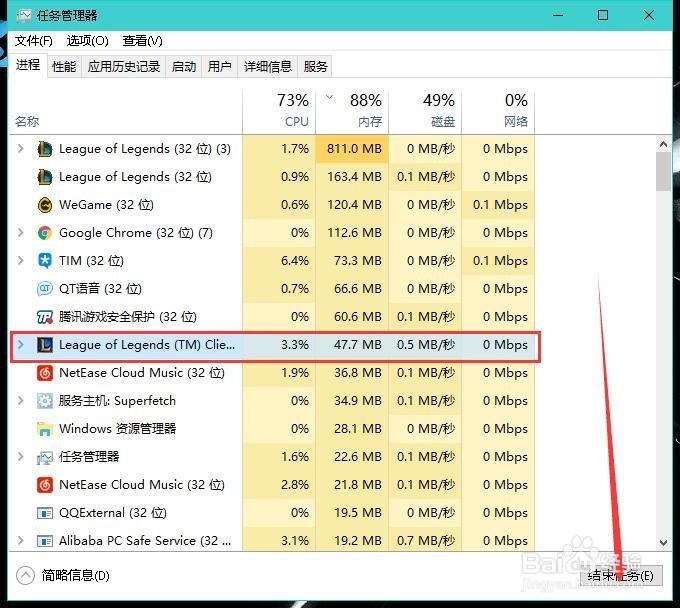680x608 pixels.
Task: Click the 0.7 MB/秒 disk cell
Action: [x=425, y=541]
